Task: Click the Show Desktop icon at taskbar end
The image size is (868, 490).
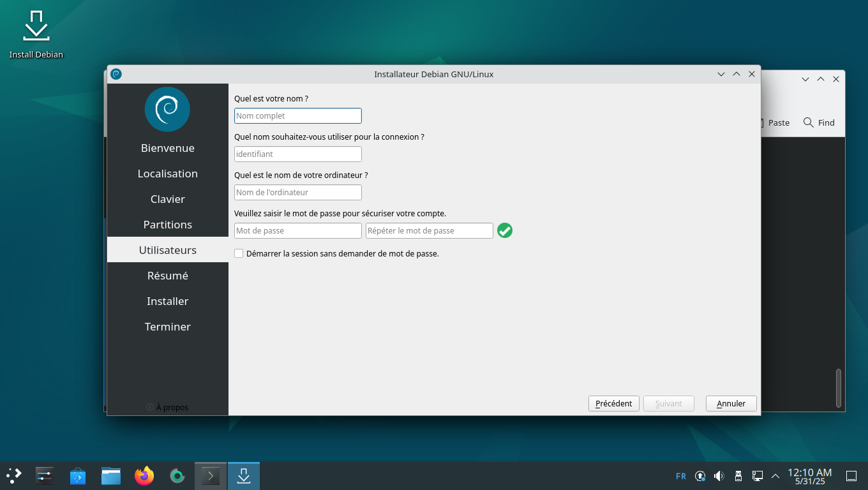Action: (x=851, y=476)
